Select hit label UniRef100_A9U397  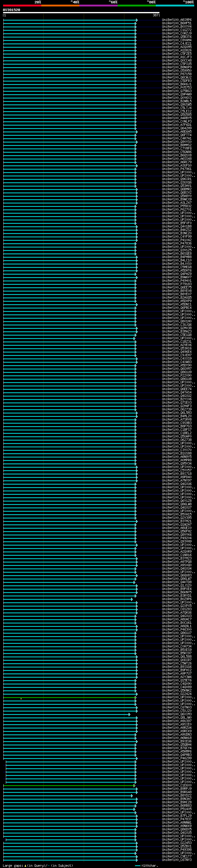177,721
